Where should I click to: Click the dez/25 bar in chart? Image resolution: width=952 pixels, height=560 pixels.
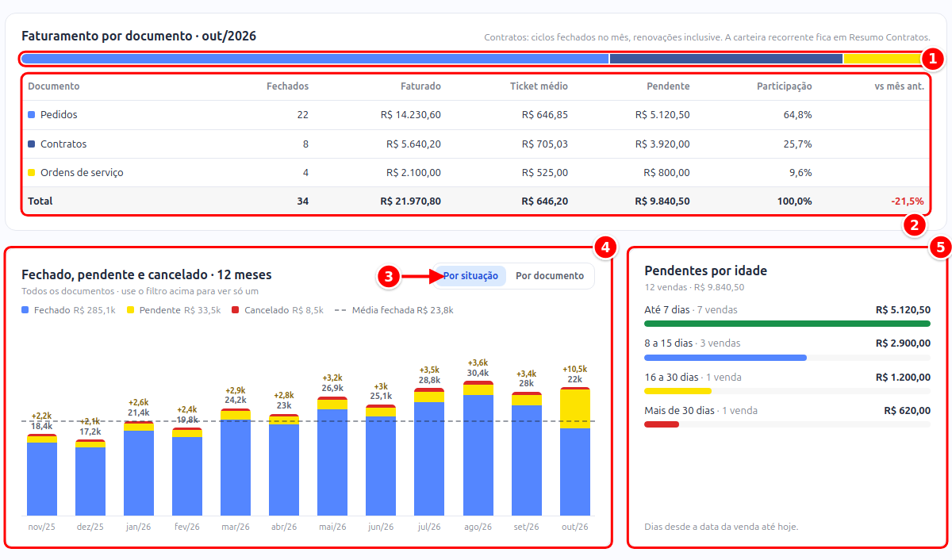pyautogui.click(x=90, y=478)
